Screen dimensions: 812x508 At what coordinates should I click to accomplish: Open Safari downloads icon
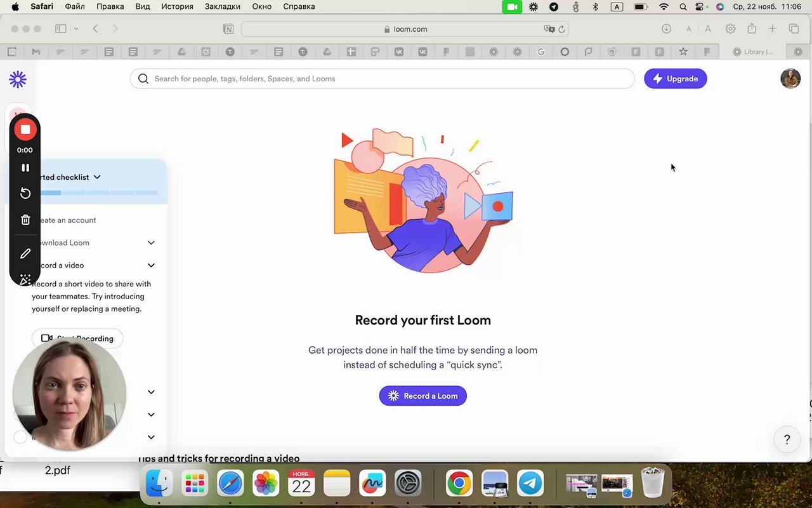coord(666,29)
